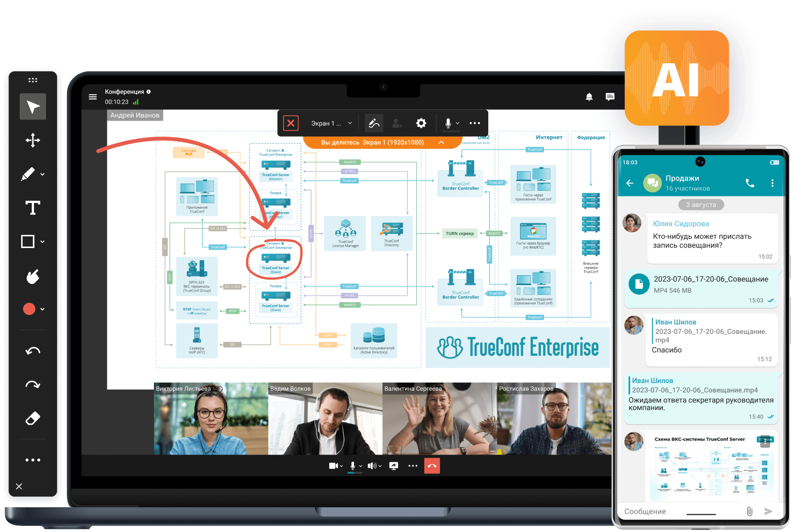Image resolution: width=791 pixels, height=532 pixels.
Task: Click the share screen monitor icon
Action: 393,466
